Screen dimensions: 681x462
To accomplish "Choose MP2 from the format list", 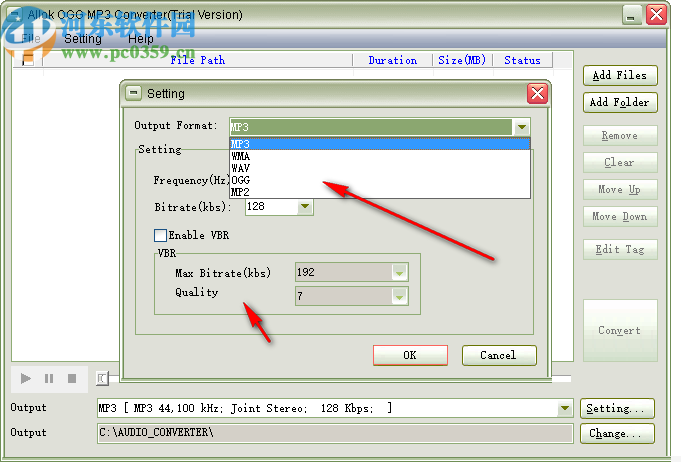I will pyautogui.click(x=380, y=191).
